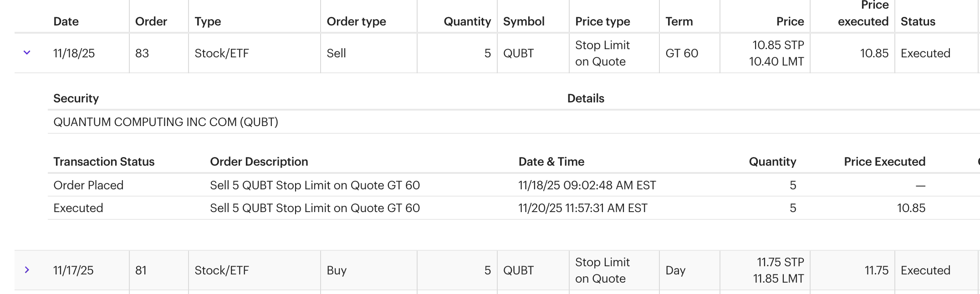This screenshot has height=294, width=980.
Task: Click QUANTUM COMPUTING INC COM security name
Action: pos(166,122)
